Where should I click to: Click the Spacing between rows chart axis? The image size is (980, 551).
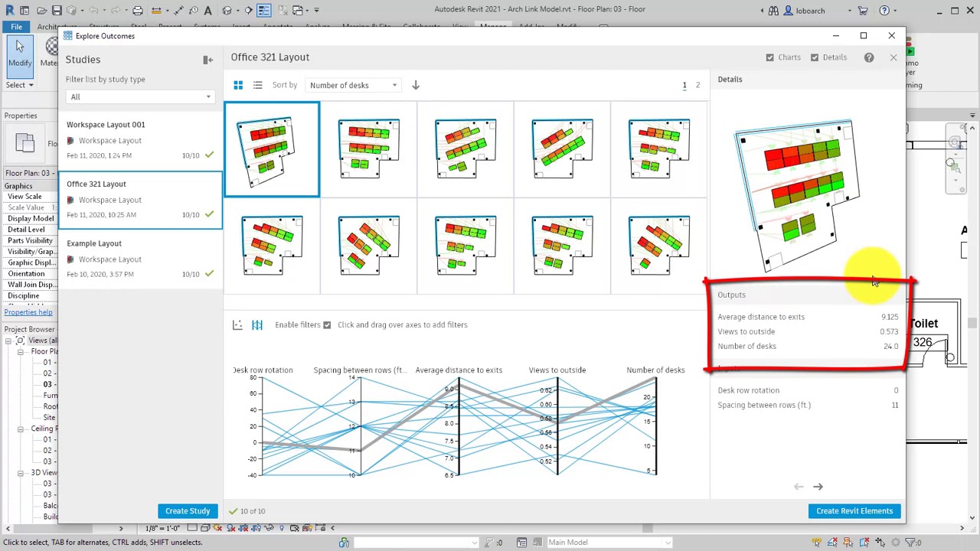[x=361, y=426]
